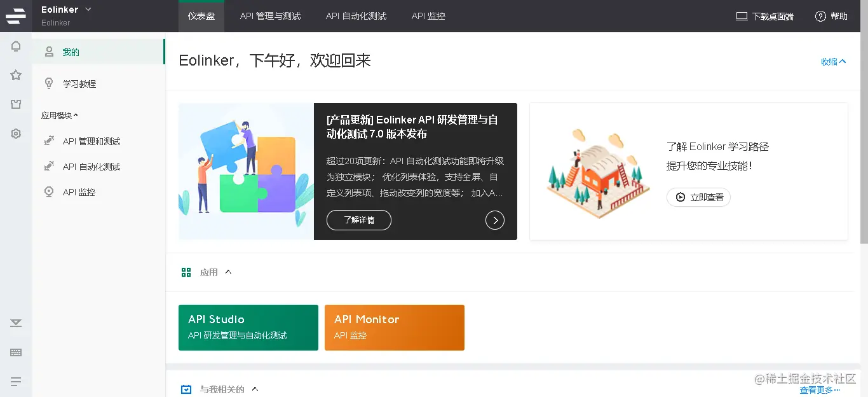The width and height of the screenshot is (868, 397).
Task: Open 学习教程 in the sidebar
Action: point(98,83)
